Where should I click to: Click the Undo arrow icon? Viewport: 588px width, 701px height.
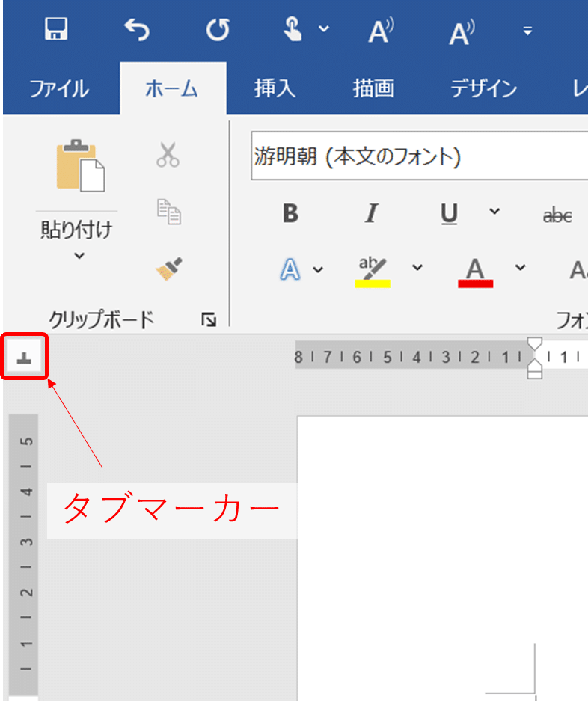coord(136,30)
